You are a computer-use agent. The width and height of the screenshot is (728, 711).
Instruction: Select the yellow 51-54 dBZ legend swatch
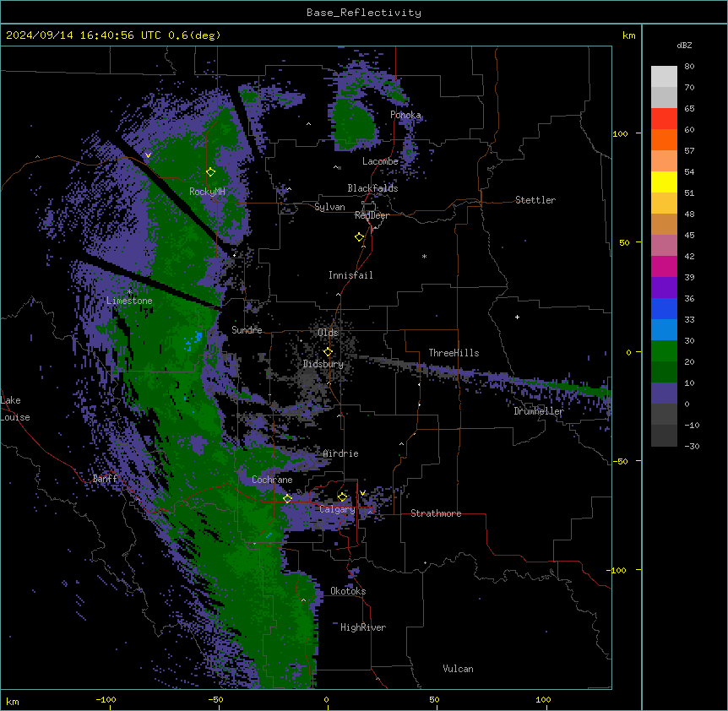pos(664,182)
